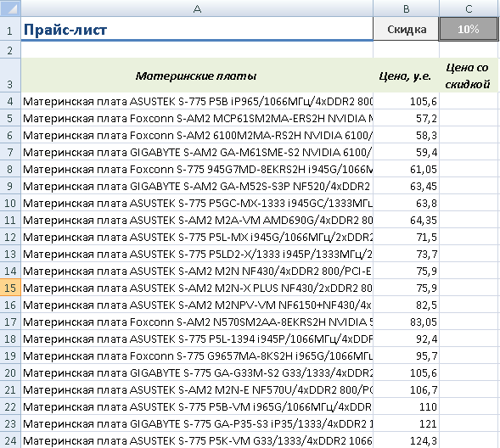Select column B header
The height and width of the screenshot is (448, 500).
[407, 8]
